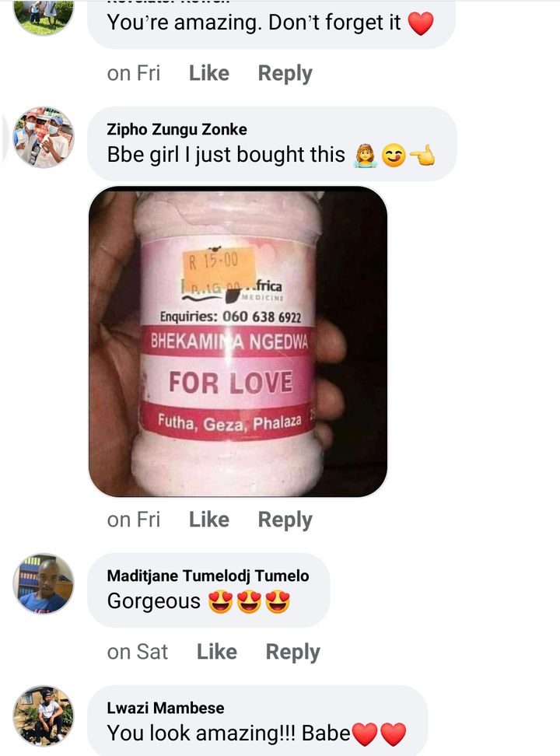The width and height of the screenshot is (560, 756).
Task: Like the 'Gorgeous' comment
Action: click(216, 652)
